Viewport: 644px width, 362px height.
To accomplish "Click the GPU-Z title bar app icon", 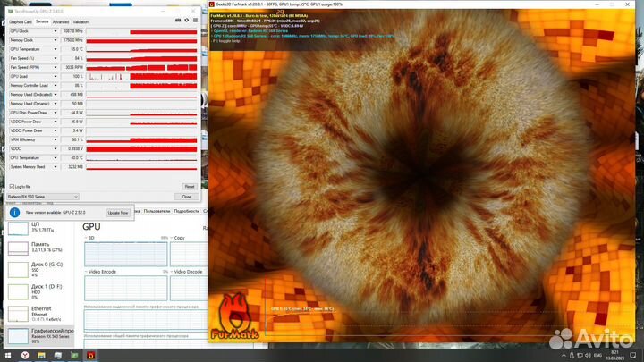I will point(11,11).
